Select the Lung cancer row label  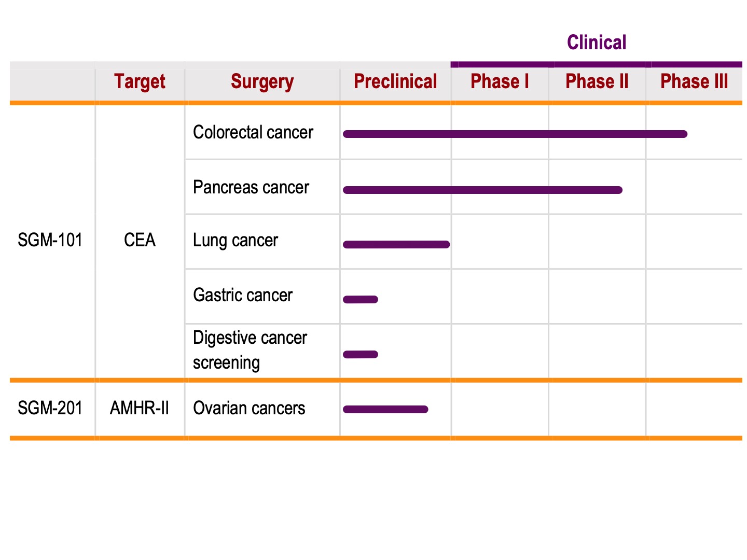point(236,241)
